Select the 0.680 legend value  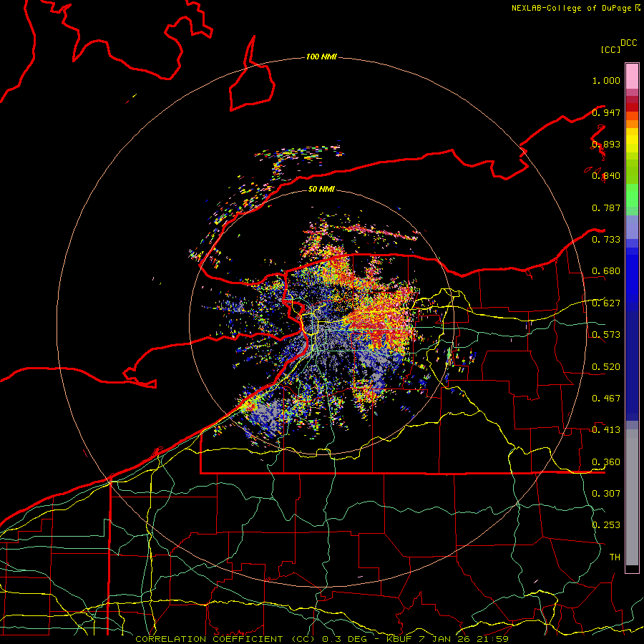coord(606,271)
